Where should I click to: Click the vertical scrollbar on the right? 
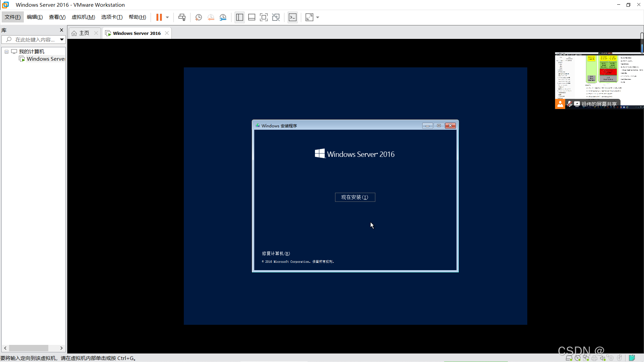[x=642, y=43]
